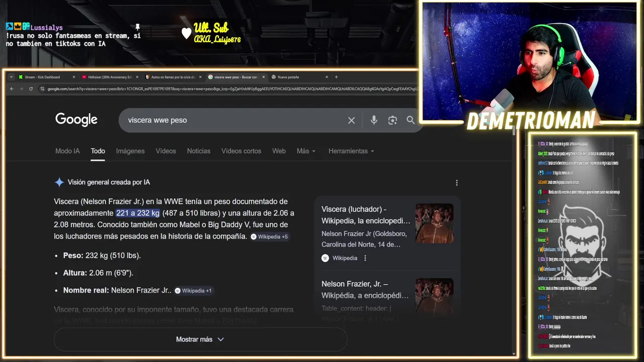Image resolution: width=644 pixels, height=362 pixels.
Task: Open three-dot menu beside Wikipedia source
Action: point(365,258)
